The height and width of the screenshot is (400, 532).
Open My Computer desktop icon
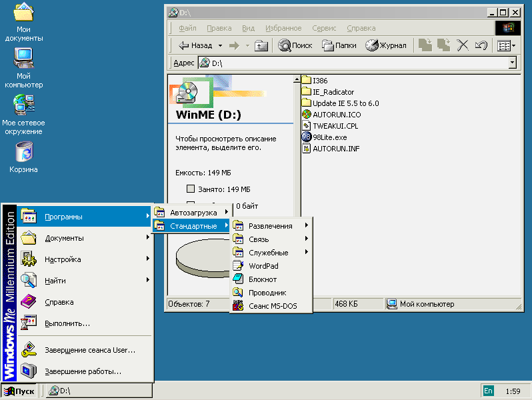pos(23,68)
